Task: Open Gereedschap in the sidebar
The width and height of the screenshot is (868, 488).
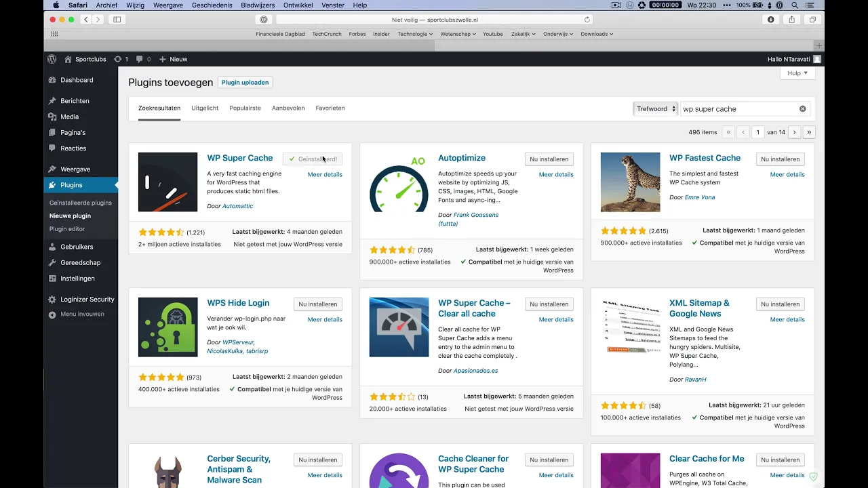Action: [81, 262]
